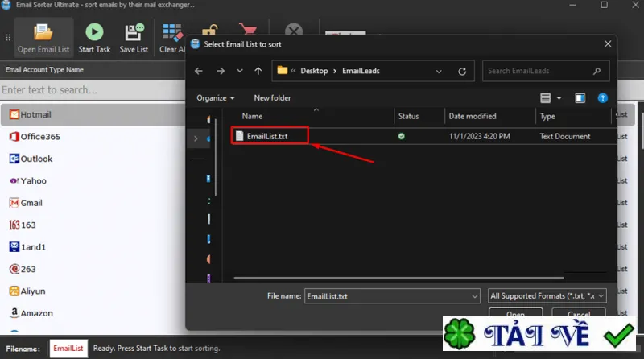Go up one folder level
644x359 pixels.
click(x=258, y=71)
